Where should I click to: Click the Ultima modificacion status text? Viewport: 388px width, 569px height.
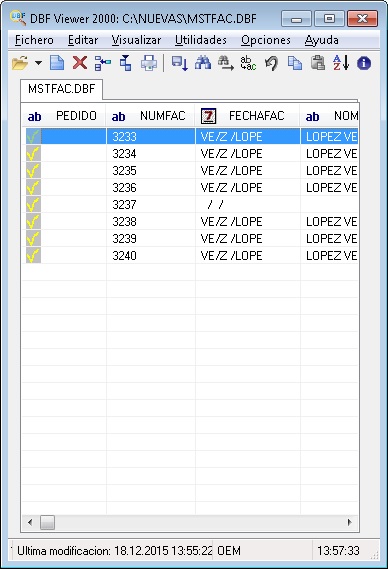[x=114, y=551]
